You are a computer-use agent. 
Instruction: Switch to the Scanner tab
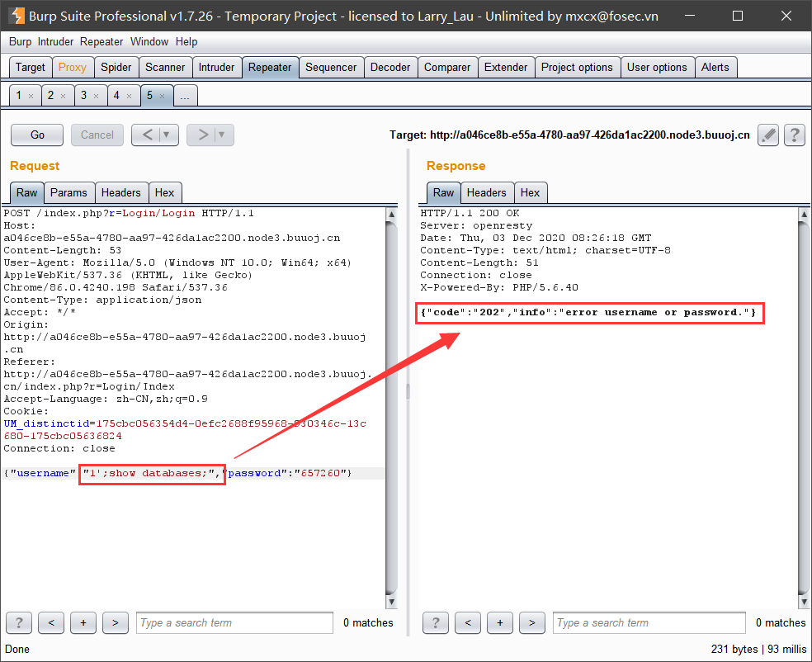click(x=165, y=68)
